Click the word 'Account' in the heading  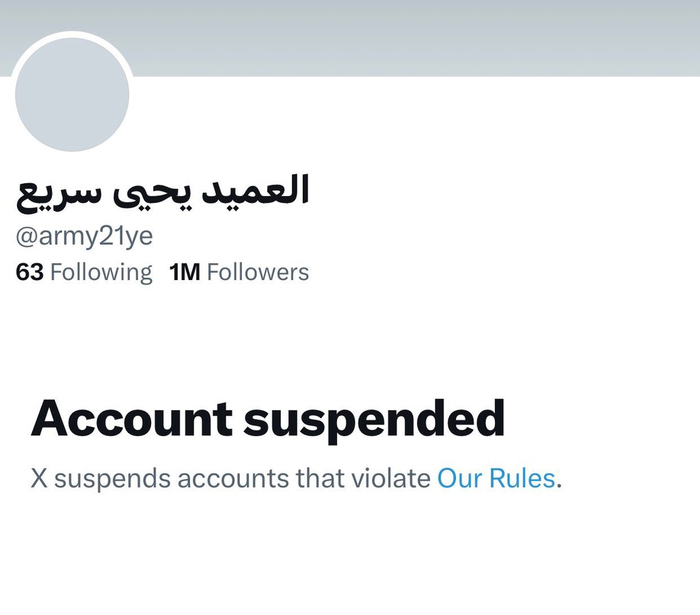point(132,418)
